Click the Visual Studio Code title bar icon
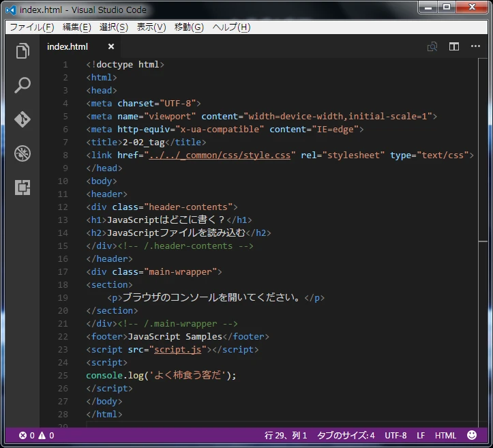Image resolution: width=493 pixels, height=448 pixels. click(11, 10)
